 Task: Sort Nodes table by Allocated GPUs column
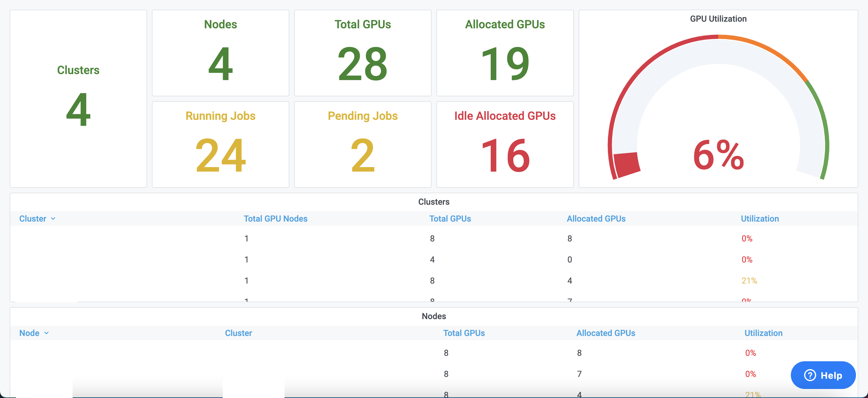coord(605,333)
